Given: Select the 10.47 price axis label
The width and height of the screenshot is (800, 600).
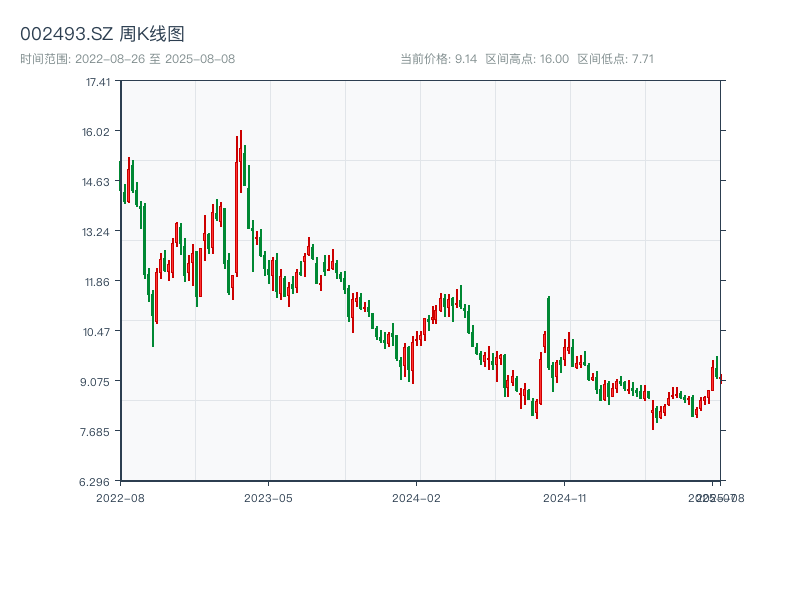Looking at the screenshot, I should click(x=98, y=332).
